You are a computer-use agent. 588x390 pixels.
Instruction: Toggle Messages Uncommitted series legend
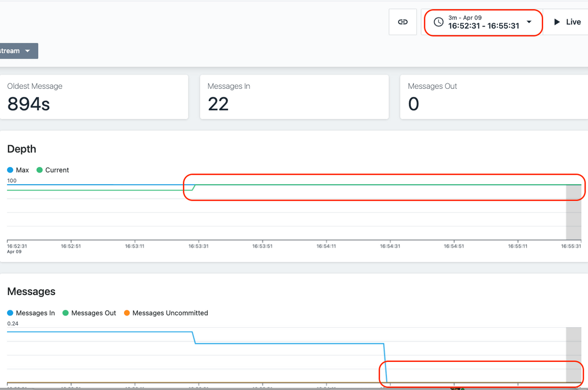click(x=166, y=313)
